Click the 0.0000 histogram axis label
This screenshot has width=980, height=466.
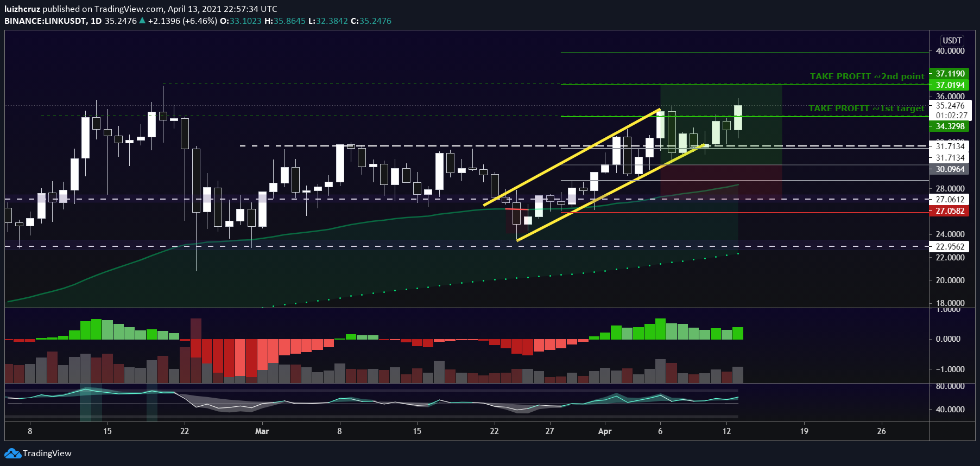click(949, 339)
